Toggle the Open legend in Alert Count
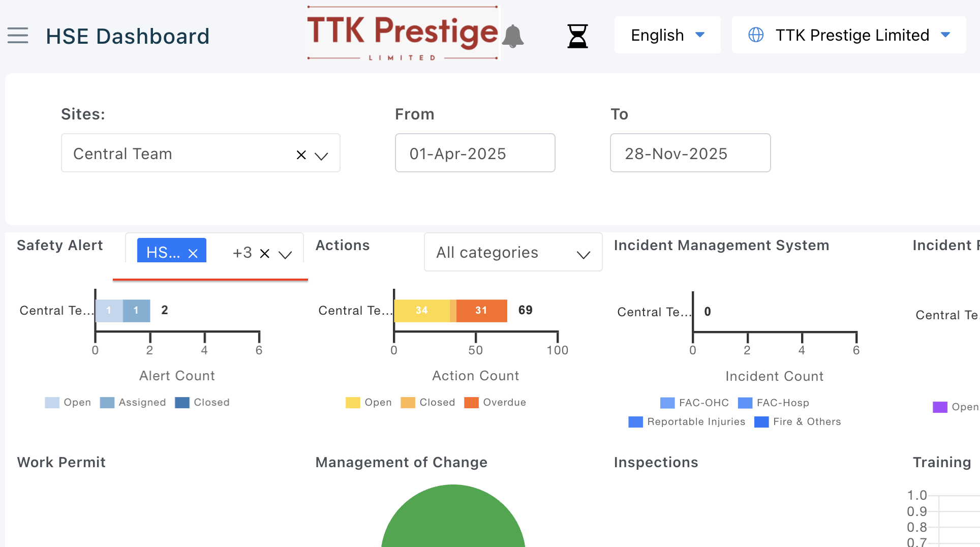The width and height of the screenshot is (980, 547). (68, 403)
